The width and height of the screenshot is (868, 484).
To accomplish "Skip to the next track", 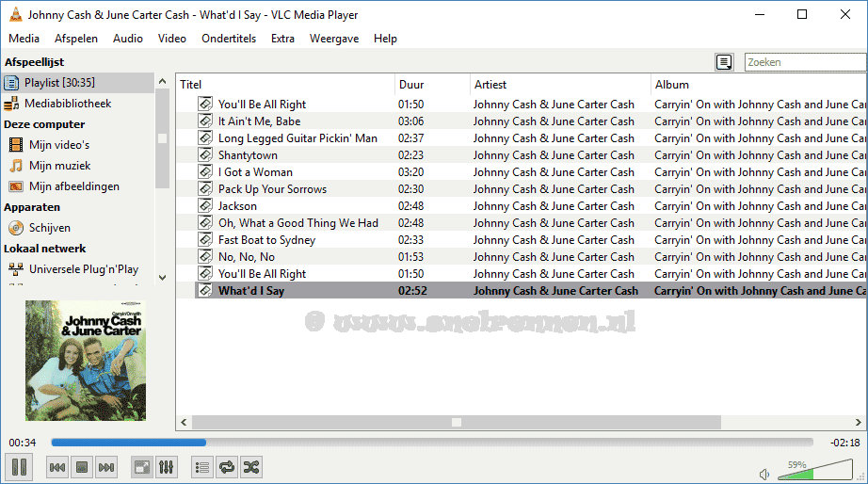I will click(106, 467).
